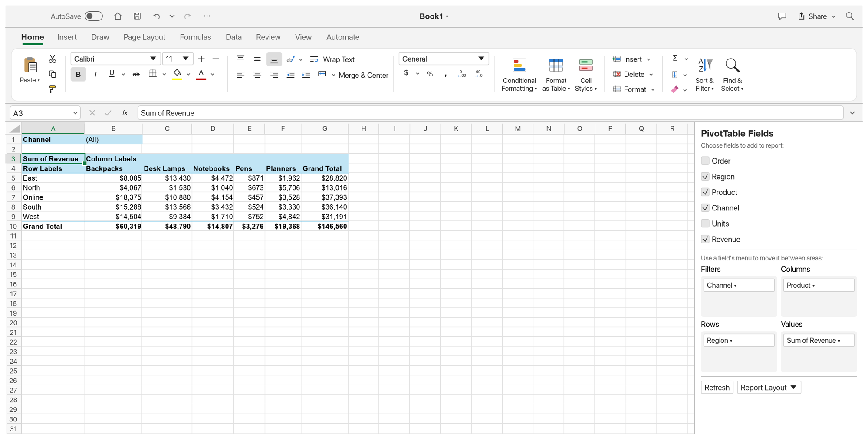Switch to the Formulas tab
The image size is (868, 434).
(x=195, y=37)
